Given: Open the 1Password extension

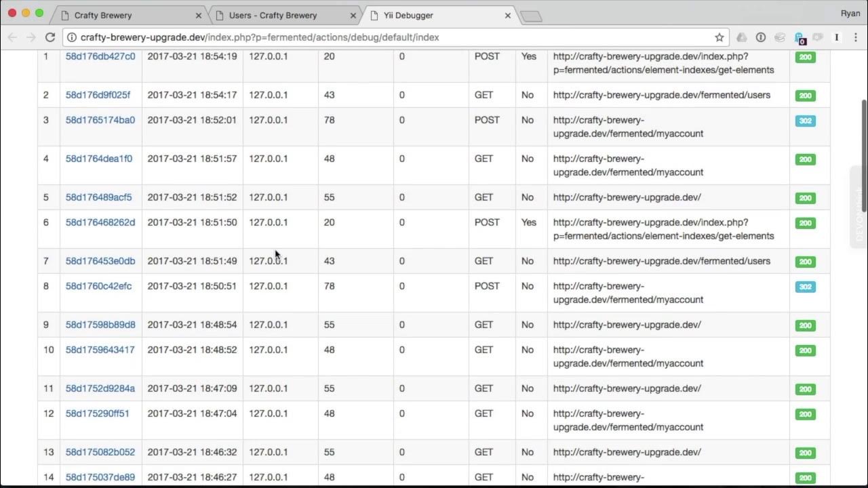Looking at the screenshot, I should tap(761, 37).
